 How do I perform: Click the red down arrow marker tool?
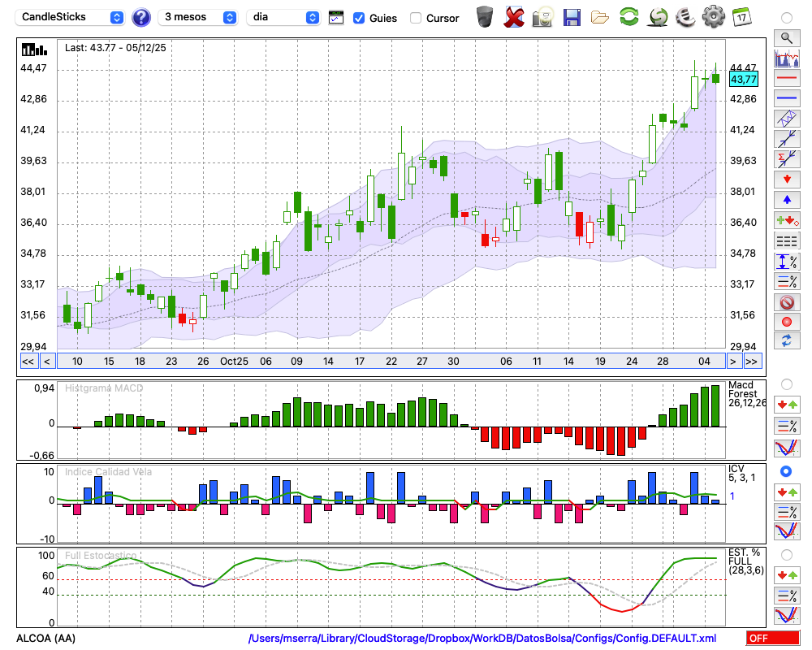[x=787, y=179]
